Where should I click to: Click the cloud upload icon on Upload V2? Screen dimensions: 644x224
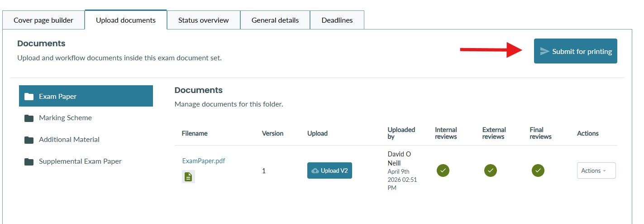click(x=315, y=170)
